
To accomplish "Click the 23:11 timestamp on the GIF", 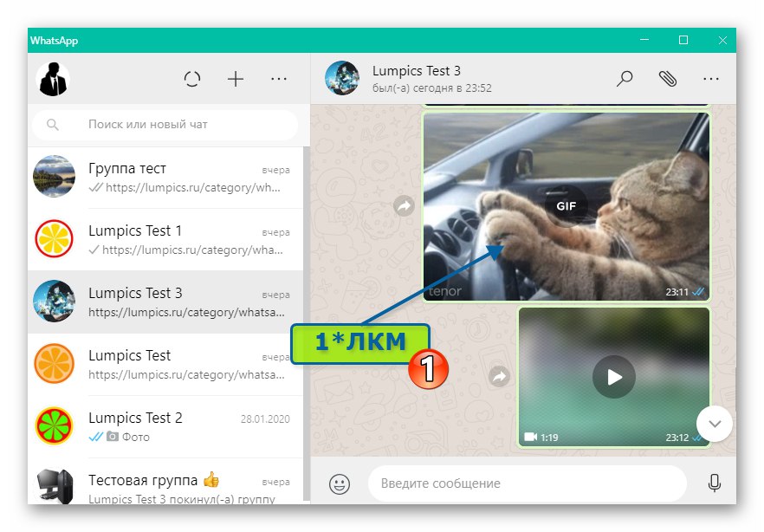I will point(677,292).
